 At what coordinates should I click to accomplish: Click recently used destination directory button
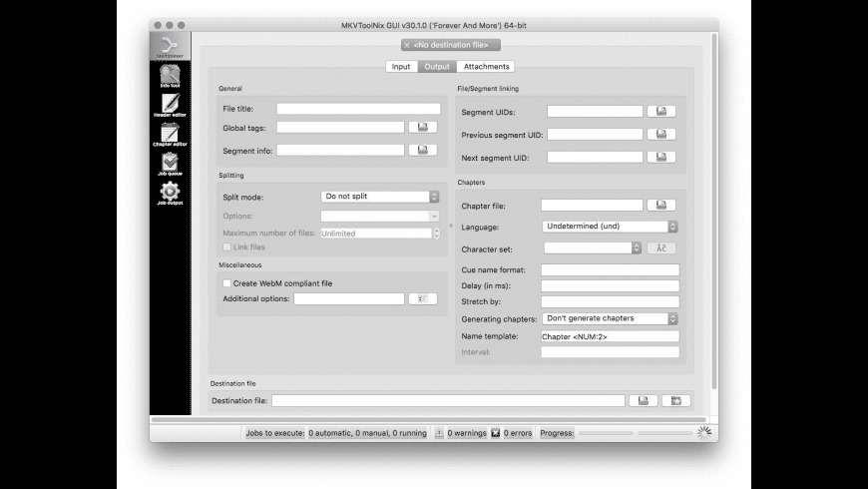pyautogui.click(x=675, y=400)
